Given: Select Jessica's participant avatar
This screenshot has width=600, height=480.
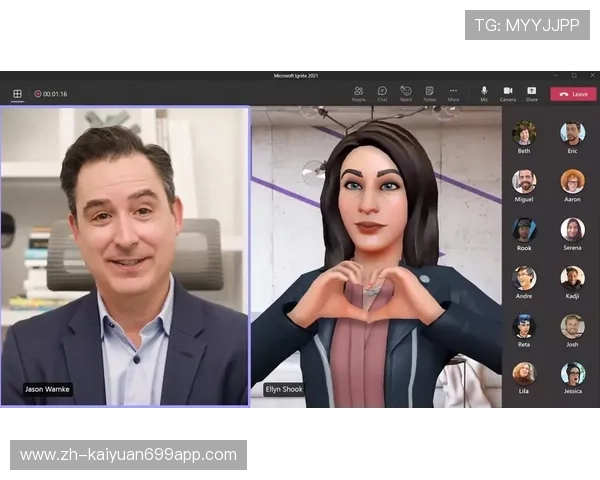Looking at the screenshot, I should pyautogui.click(x=572, y=374).
